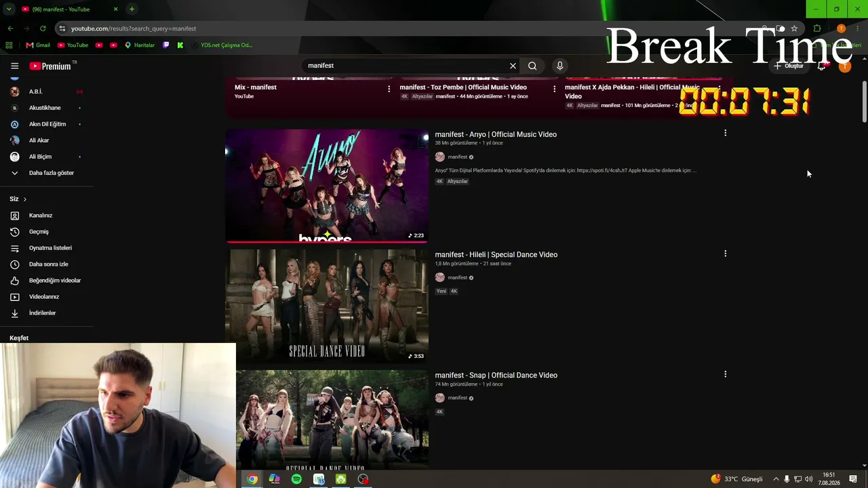This screenshot has height=488, width=868.
Task: Open manifest channel avatar under Arıyo
Action: [440, 157]
